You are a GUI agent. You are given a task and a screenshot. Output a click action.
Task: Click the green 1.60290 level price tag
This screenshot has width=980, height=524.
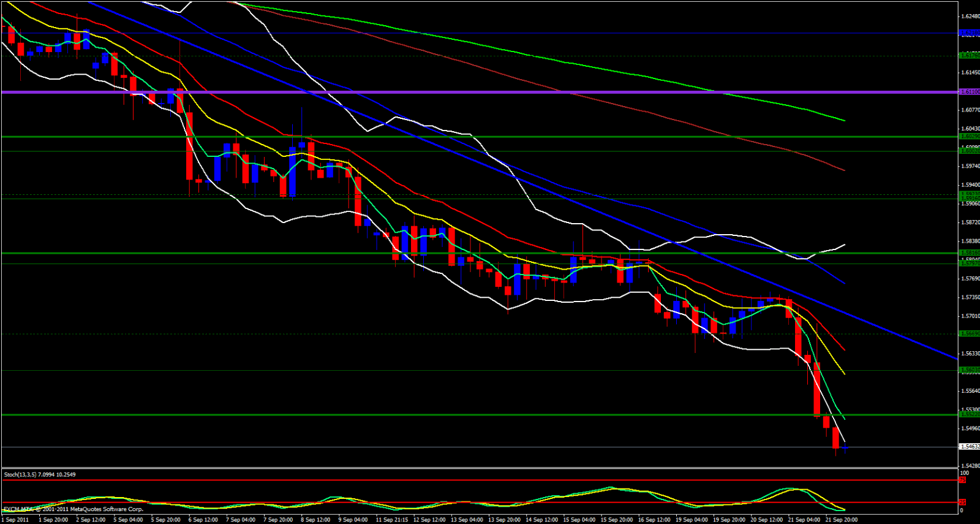pos(970,137)
